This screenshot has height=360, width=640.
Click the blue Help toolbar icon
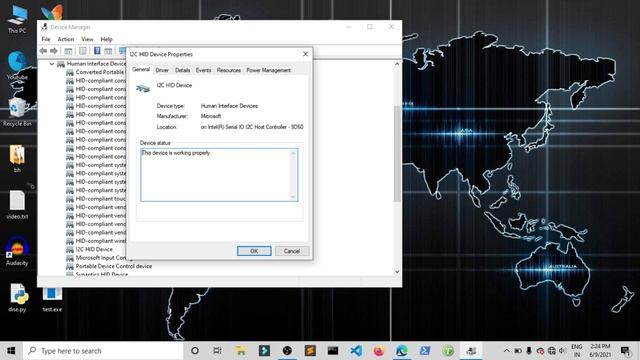pos(97,51)
